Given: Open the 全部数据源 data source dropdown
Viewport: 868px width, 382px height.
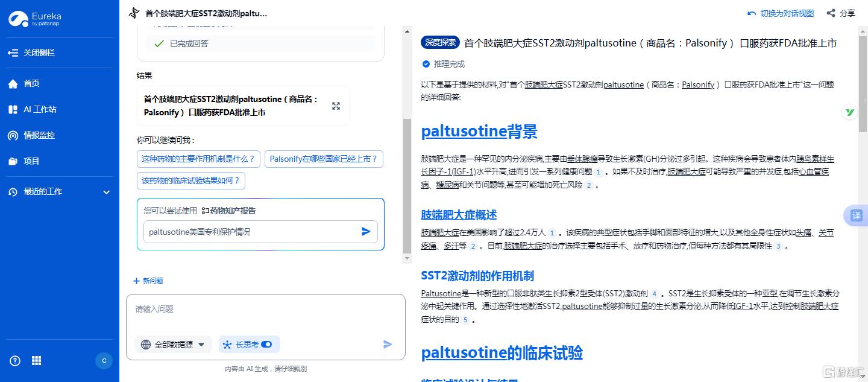Looking at the screenshot, I should pyautogui.click(x=174, y=345).
